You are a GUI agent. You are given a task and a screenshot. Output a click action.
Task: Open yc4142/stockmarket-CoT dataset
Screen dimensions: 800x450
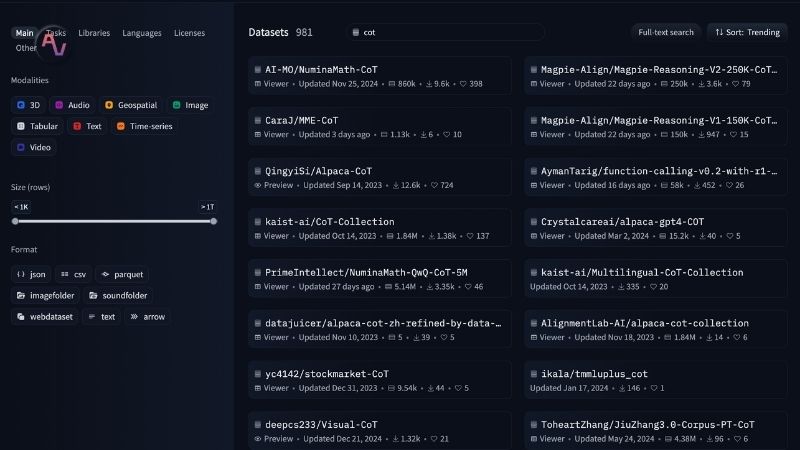pos(380,380)
